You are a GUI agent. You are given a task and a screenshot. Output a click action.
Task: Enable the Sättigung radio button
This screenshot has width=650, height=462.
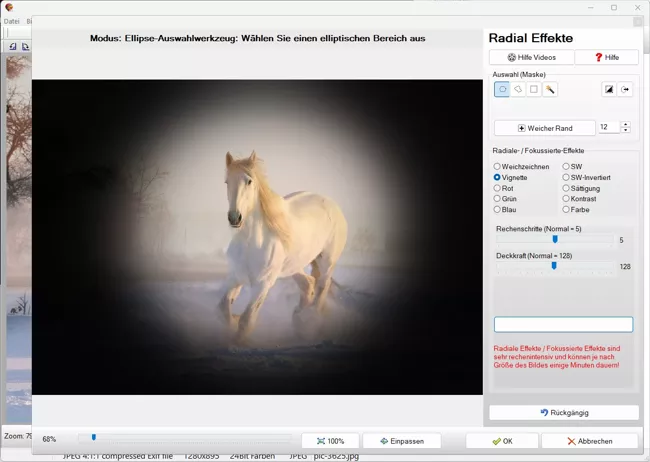click(x=566, y=188)
